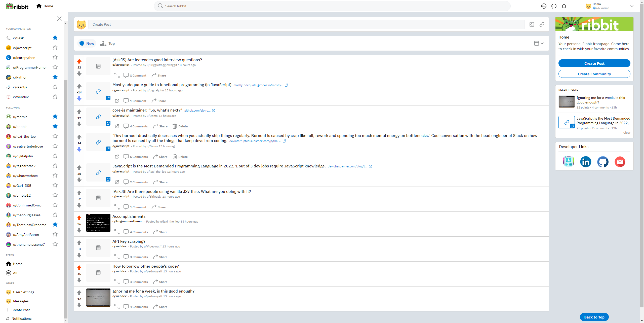Upvote the core-js maintainer post

click(79, 112)
